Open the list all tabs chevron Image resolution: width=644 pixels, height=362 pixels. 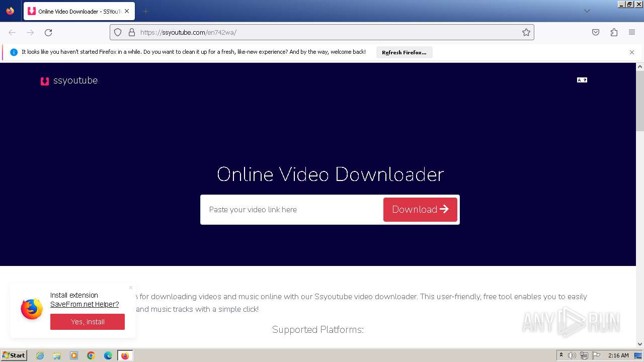pyautogui.click(x=587, y=11)
